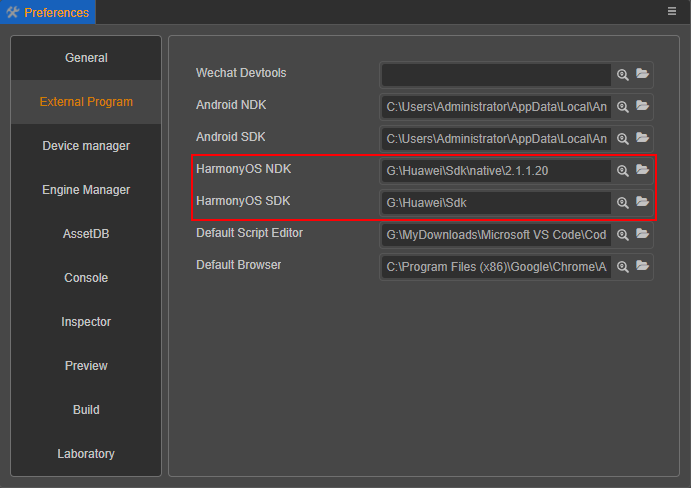Click the HarmonyOS SDK path input
The height and width of the screenshot is (488, 691).
tap(496, 202)
